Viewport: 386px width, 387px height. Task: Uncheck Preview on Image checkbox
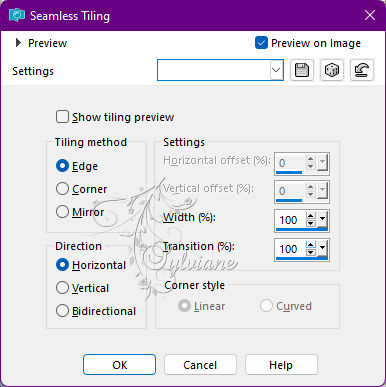[261, 43]
